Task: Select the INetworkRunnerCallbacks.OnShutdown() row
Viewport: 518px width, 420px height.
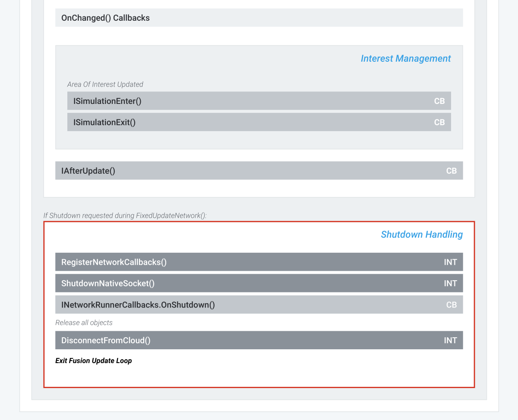Action: (259, 304)
